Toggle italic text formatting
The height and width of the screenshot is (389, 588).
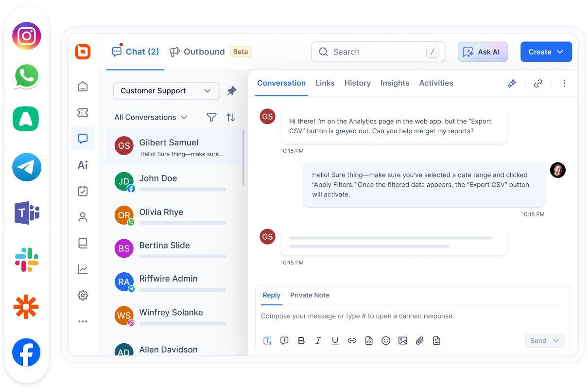tap(318, 341)
